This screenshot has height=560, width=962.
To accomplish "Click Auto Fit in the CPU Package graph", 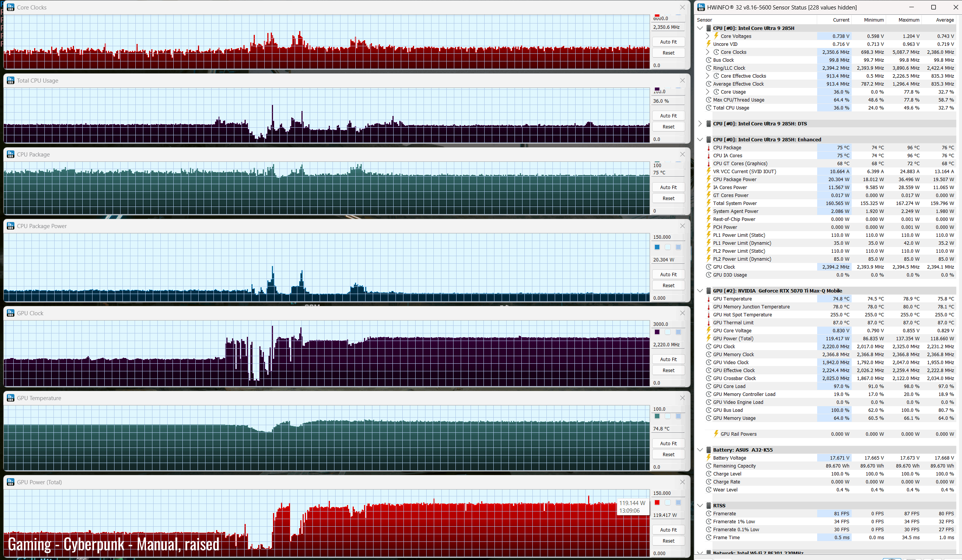I will click(668, 187).
